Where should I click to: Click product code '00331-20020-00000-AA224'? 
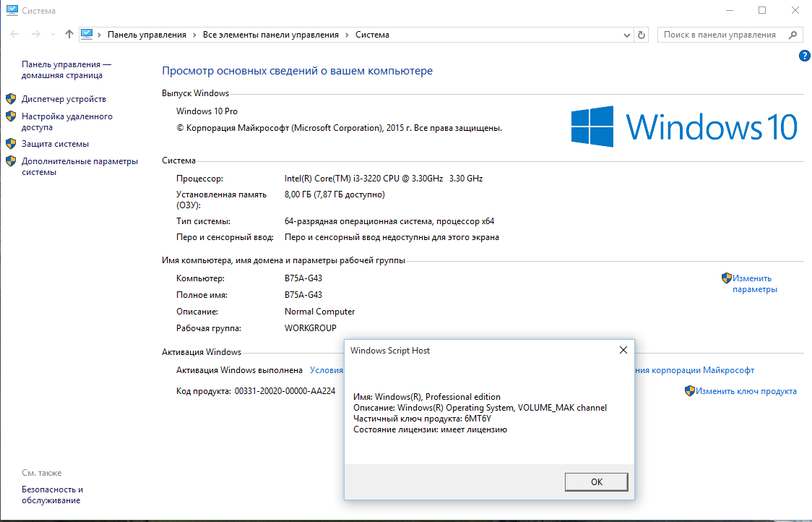tap(285, 391)
